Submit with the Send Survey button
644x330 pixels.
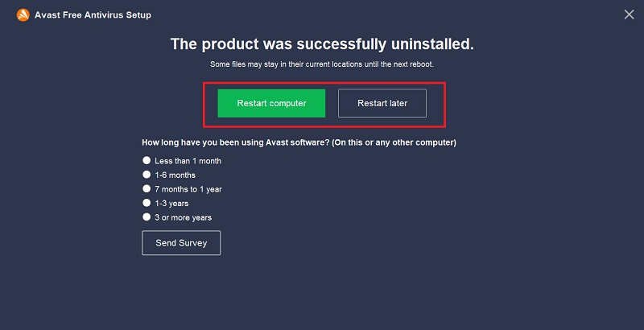point(181,243)
